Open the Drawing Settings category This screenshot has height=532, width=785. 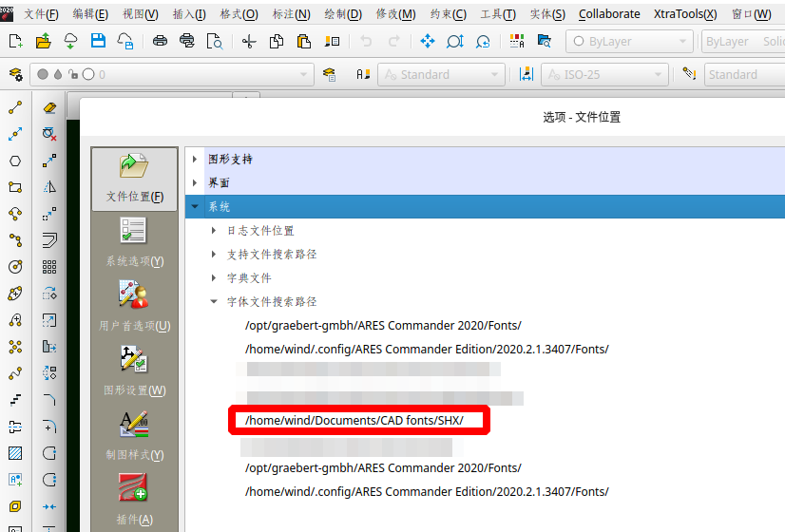click(x=134, y=370)
